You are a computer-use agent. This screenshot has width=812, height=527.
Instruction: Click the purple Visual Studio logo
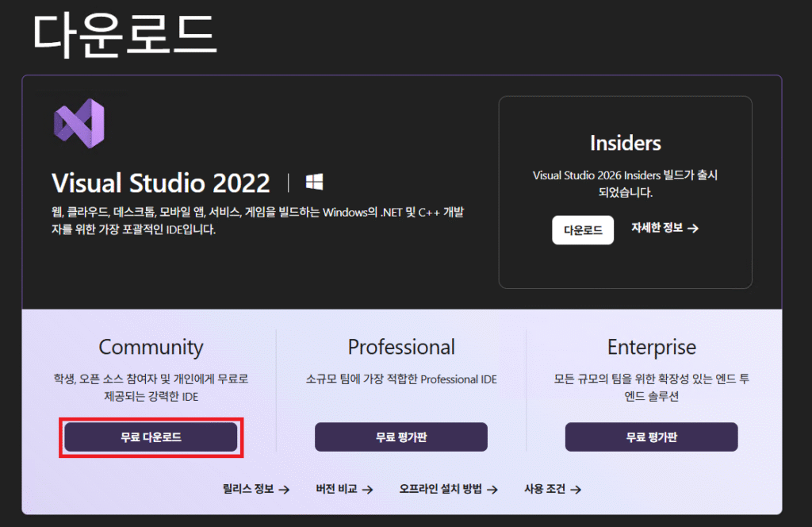click(79, 123)
